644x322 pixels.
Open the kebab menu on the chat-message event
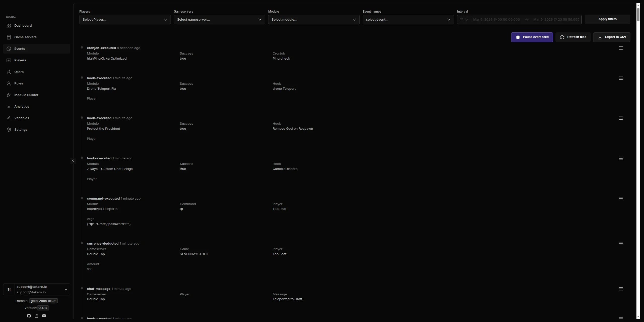click(x=621, y=289)
